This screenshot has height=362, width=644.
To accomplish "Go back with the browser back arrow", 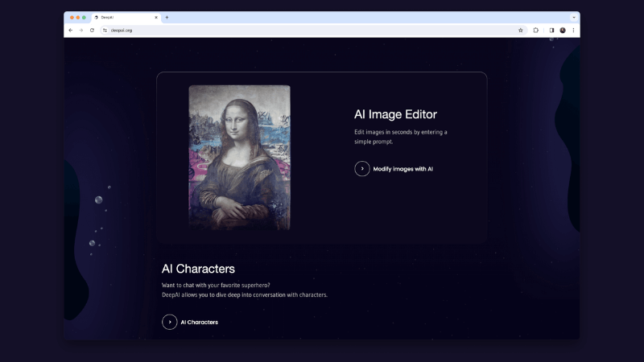I will (x=71, y=31).
